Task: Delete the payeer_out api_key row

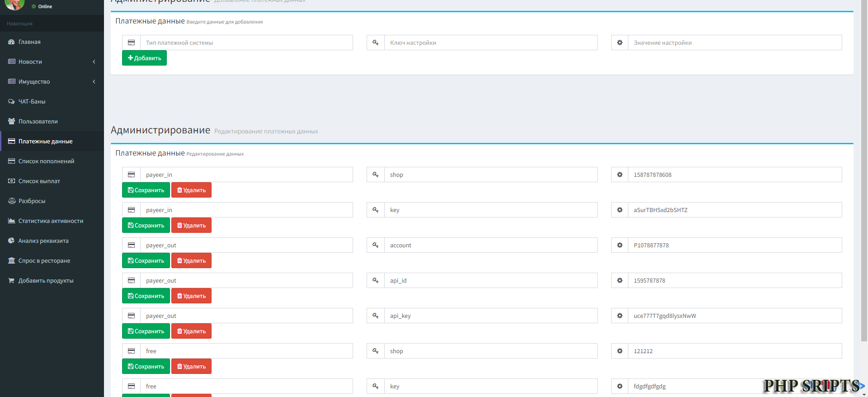Action: click(x=191, y=331)
